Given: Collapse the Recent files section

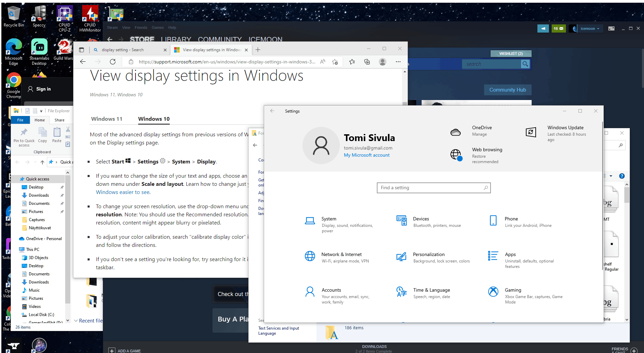Looking at the screenshot, I should tap(76, 321).
